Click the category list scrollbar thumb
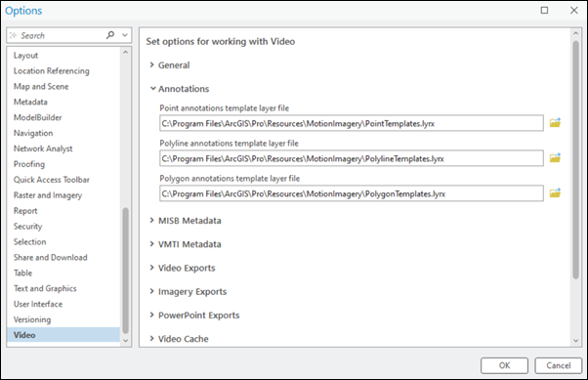588x380 pixels. pyautogui.click(x=126, y=271)
